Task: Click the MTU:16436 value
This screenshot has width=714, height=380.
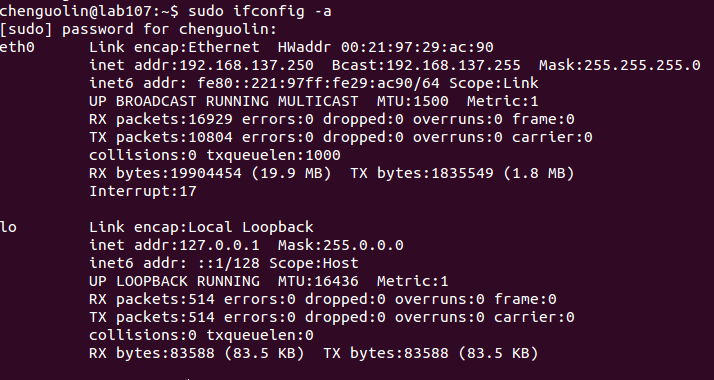Action: (318, 281)
